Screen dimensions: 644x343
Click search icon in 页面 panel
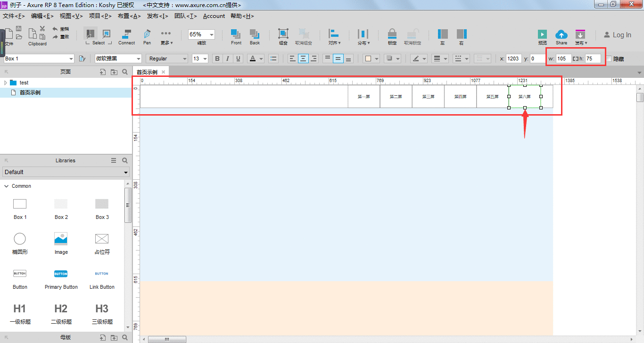pos(125,72)
